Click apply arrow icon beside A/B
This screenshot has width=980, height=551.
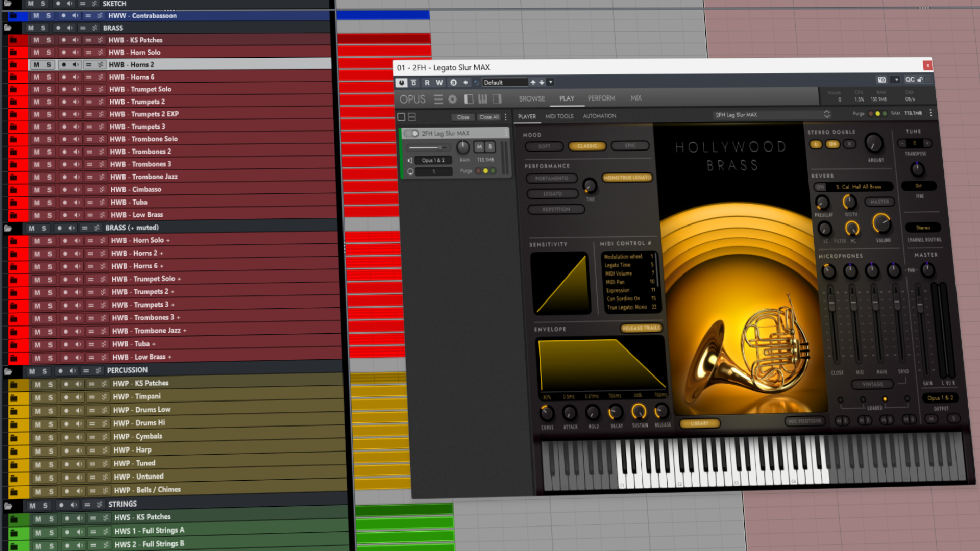[x=465, y=82]
